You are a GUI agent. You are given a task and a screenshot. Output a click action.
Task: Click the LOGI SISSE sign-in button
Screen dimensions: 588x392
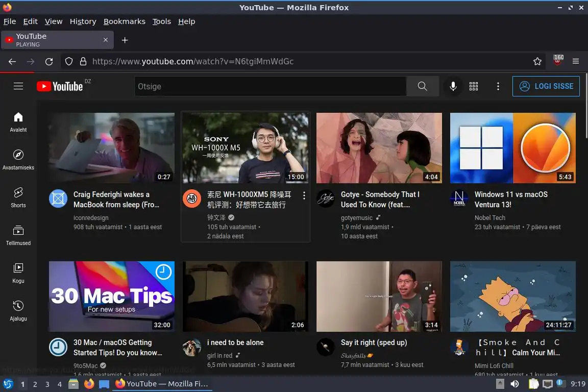coord(546,86)
